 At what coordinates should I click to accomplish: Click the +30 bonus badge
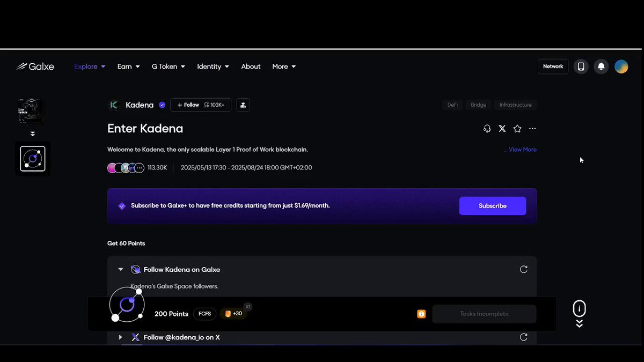[234, 314]
